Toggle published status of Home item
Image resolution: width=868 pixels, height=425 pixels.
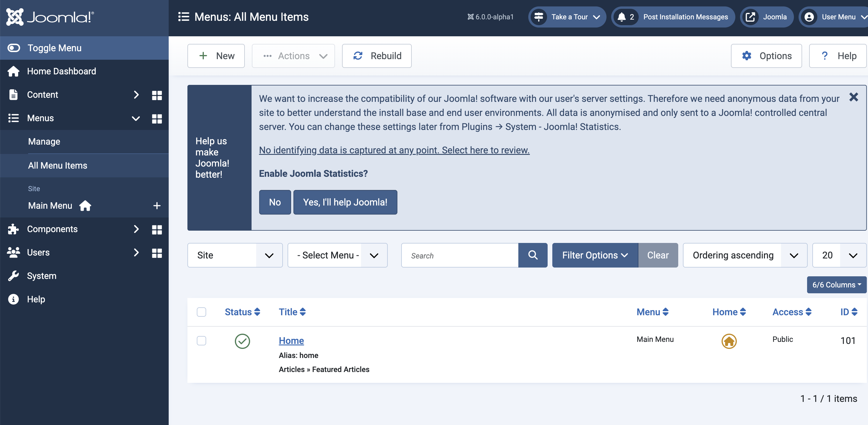242,341
